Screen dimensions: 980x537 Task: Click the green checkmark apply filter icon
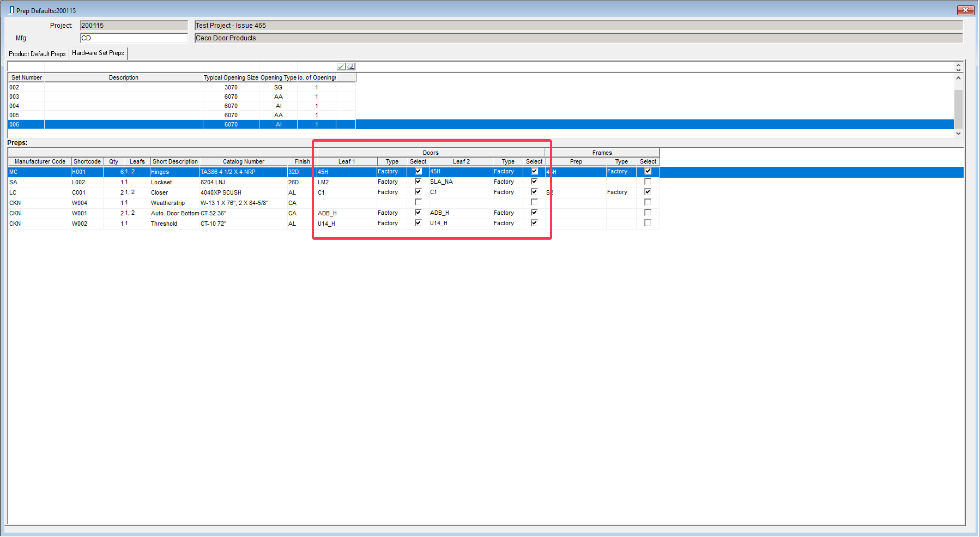[341, 67]
